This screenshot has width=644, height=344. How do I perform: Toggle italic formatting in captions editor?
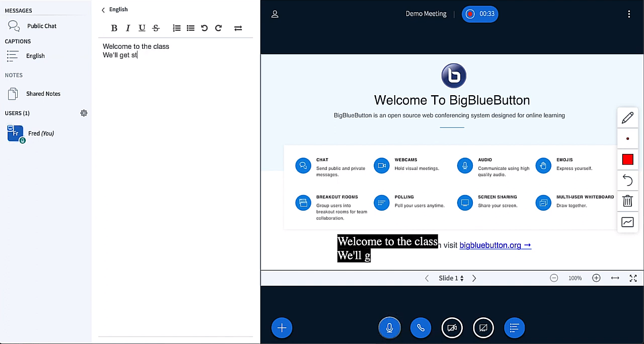tap(128, 28)
